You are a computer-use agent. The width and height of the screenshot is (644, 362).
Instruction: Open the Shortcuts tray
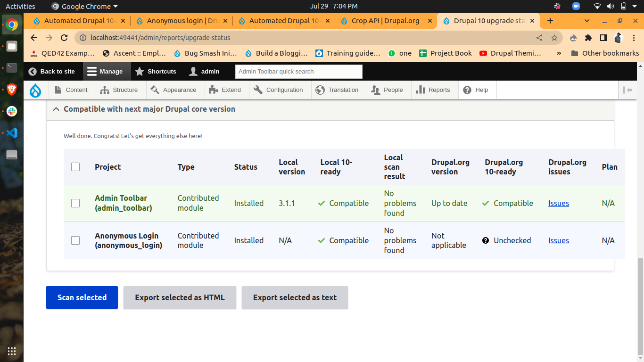pos(156,72)
